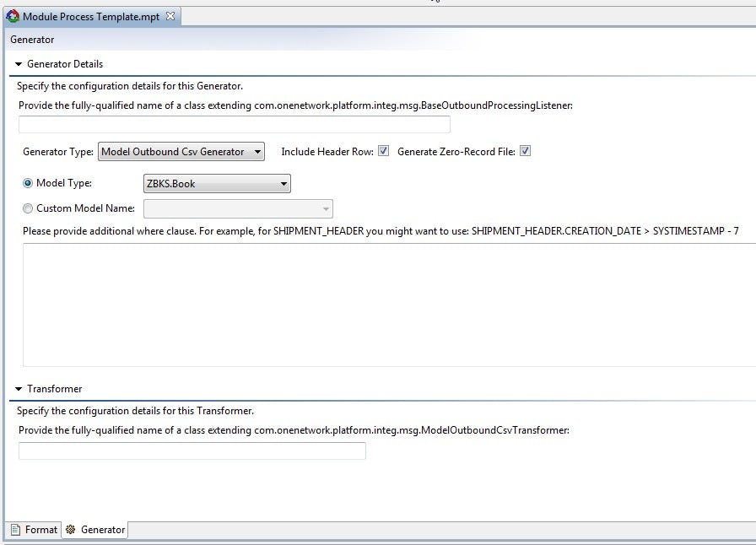This screenshot has width=756, height=545.
Task: Collapse the Transformer section
Action: [19, 389]
